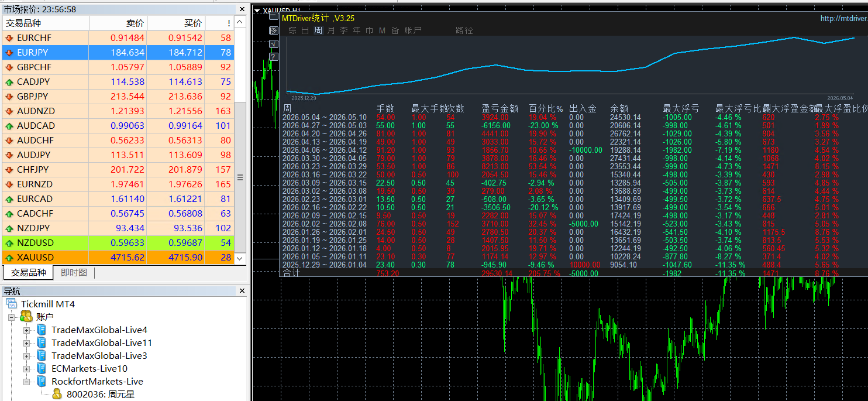This screenshot has height=401, width=868.
Task: Click week row 2026.05.04 ~ 2026.05.10
Action: tap(560, 117)
